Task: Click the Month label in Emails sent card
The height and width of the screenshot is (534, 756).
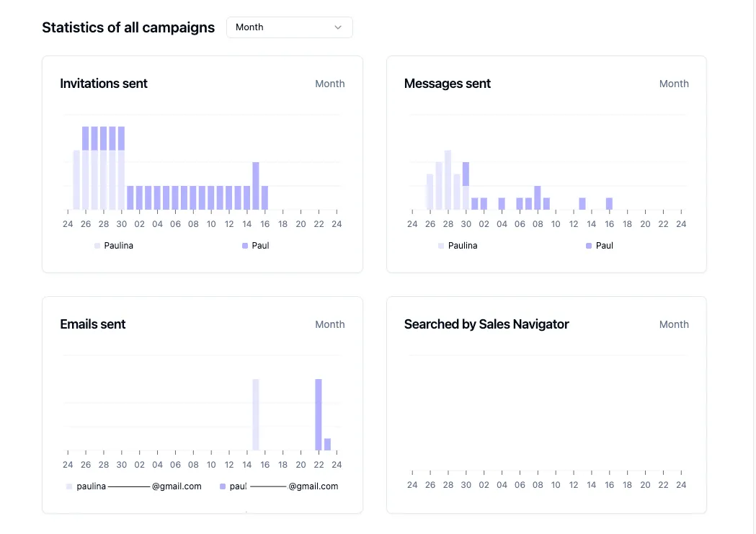Action: (329, 324)
